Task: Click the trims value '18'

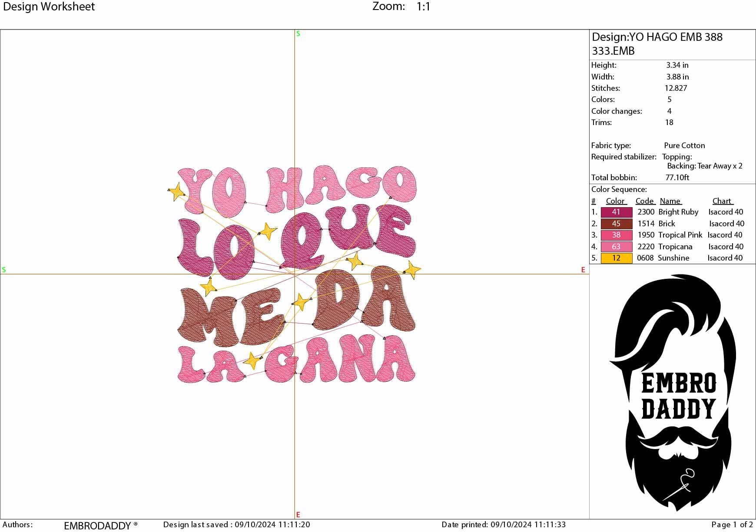Action: point(669,122)
